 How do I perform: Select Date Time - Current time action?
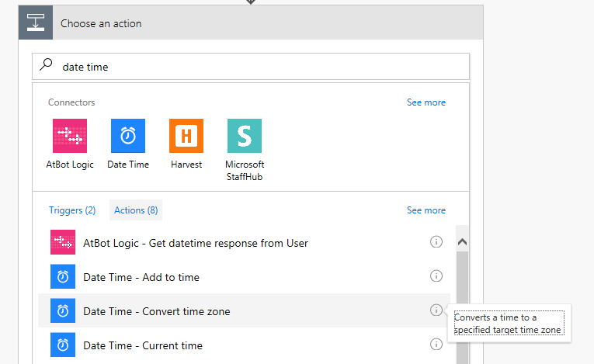244,345
